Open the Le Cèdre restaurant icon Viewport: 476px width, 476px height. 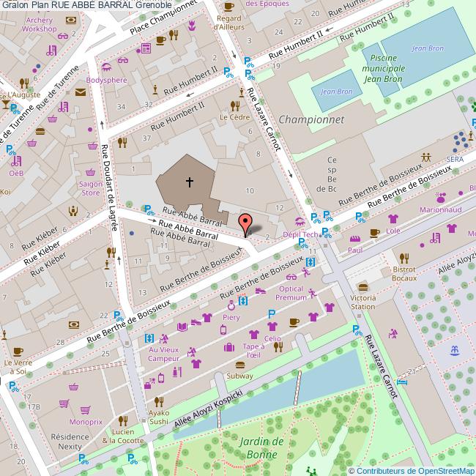[x=235, y=105]
